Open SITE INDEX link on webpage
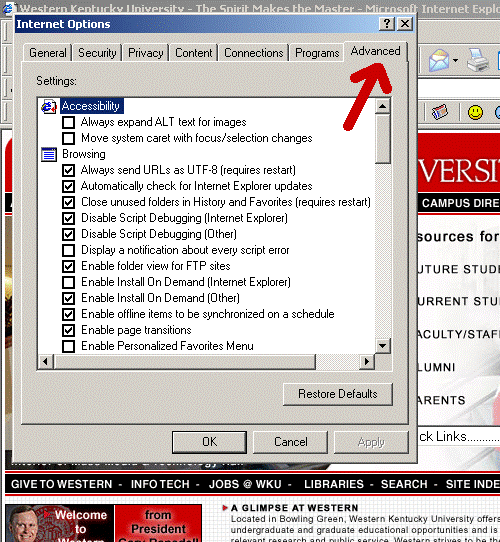Screen dimensions: 500x542 pos(473,484)
